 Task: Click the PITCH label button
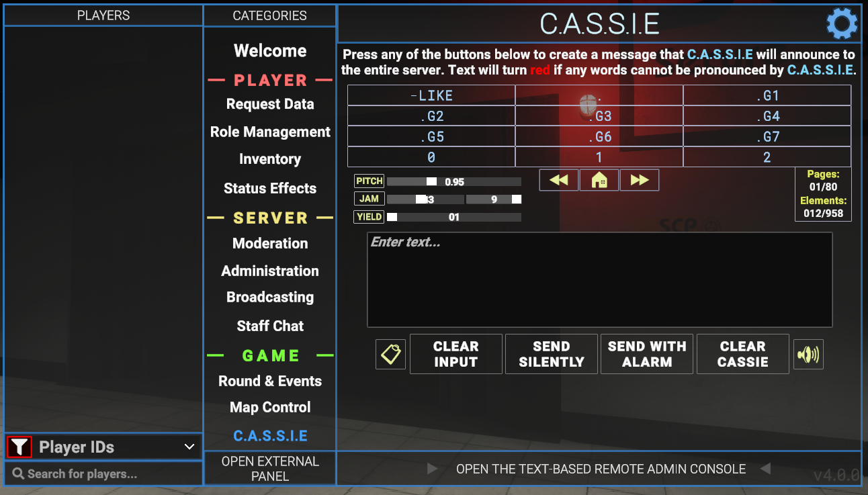(x=369, y=181)
